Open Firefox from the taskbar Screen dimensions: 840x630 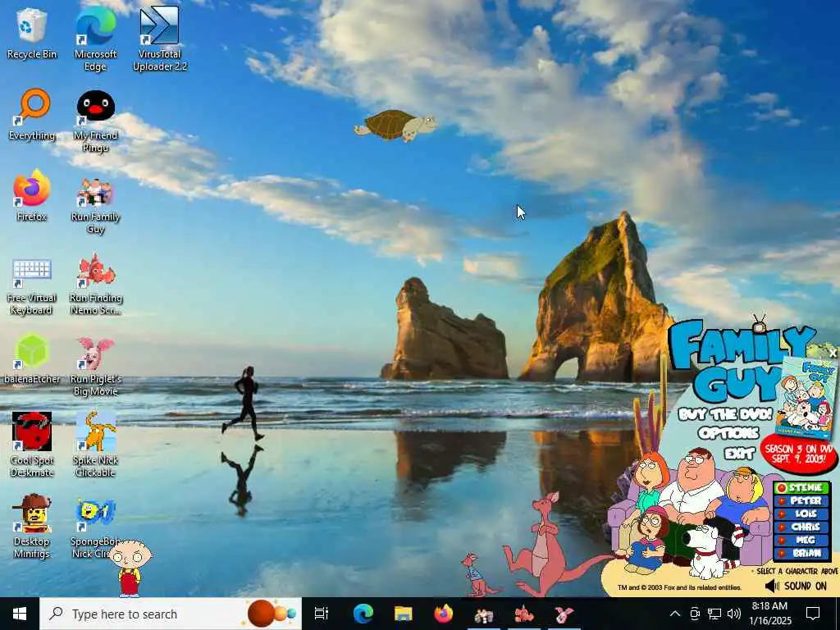444,614
